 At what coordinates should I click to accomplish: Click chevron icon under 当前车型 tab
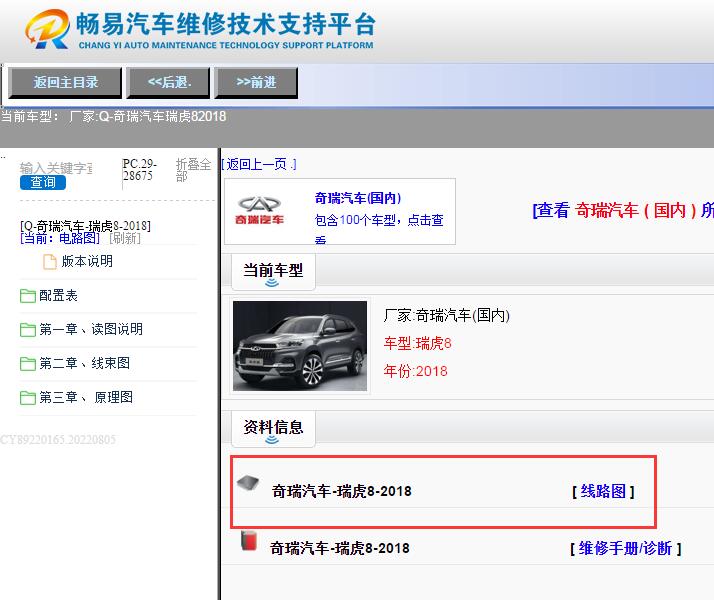272,283
